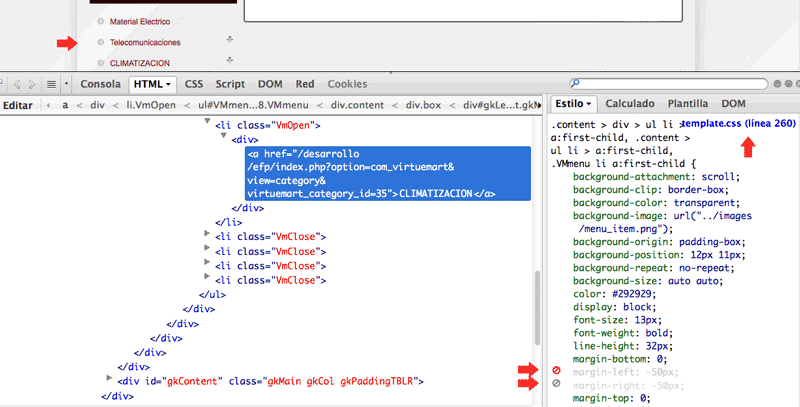Edit the background-color: transparent value
Viewport: 800px width, 407px height.
click(705, 203)
